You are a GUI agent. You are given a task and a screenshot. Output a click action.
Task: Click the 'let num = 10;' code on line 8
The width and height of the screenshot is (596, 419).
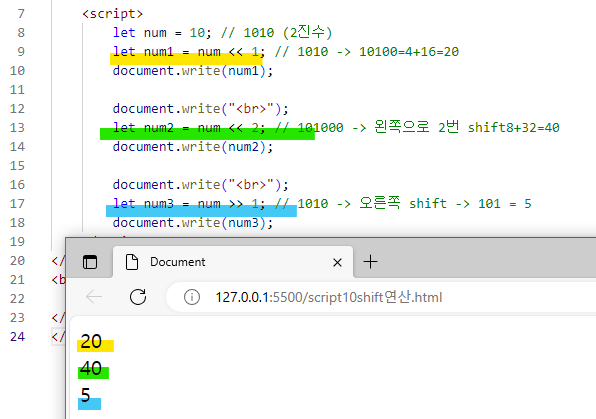[162, 33]
